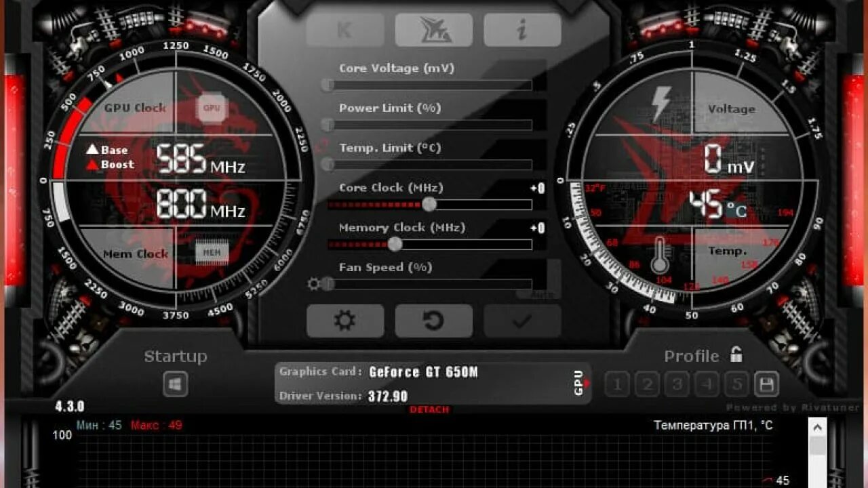Select profile slot 4

tap(707, 385)
